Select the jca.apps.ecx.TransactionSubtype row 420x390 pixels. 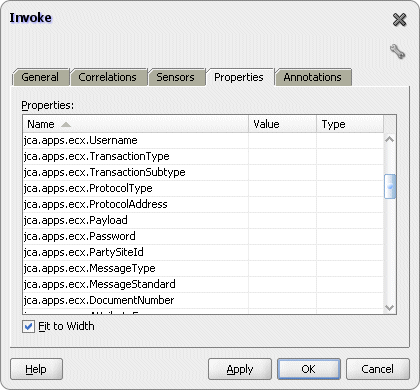point(203,172)
